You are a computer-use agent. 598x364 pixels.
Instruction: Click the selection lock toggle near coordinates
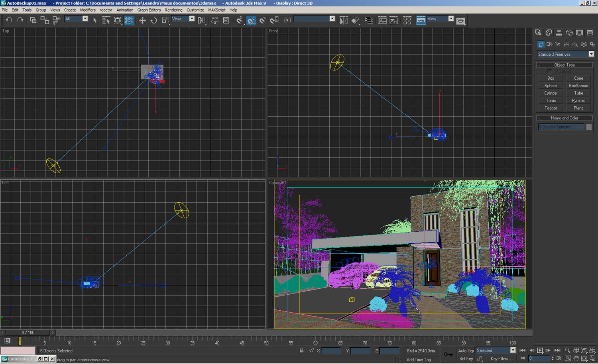click(x=302, y=350)
